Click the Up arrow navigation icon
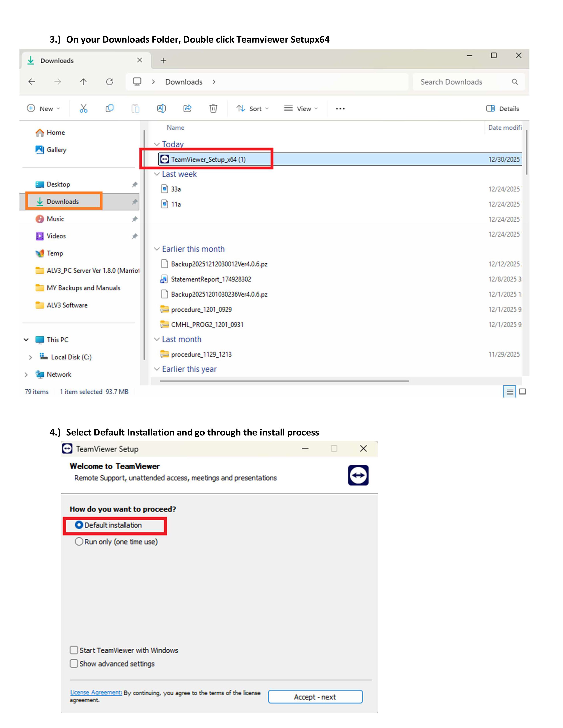563x728 pixels. click(83, 82)
